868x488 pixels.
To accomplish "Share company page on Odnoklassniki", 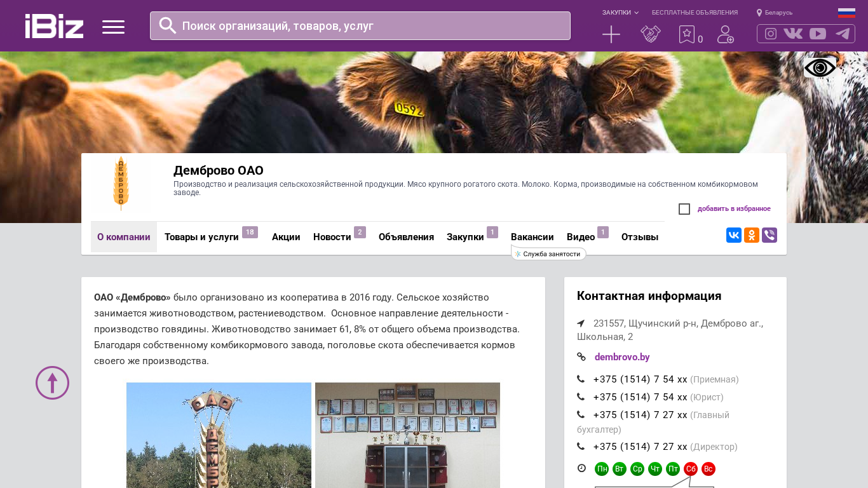I will 752,235.
